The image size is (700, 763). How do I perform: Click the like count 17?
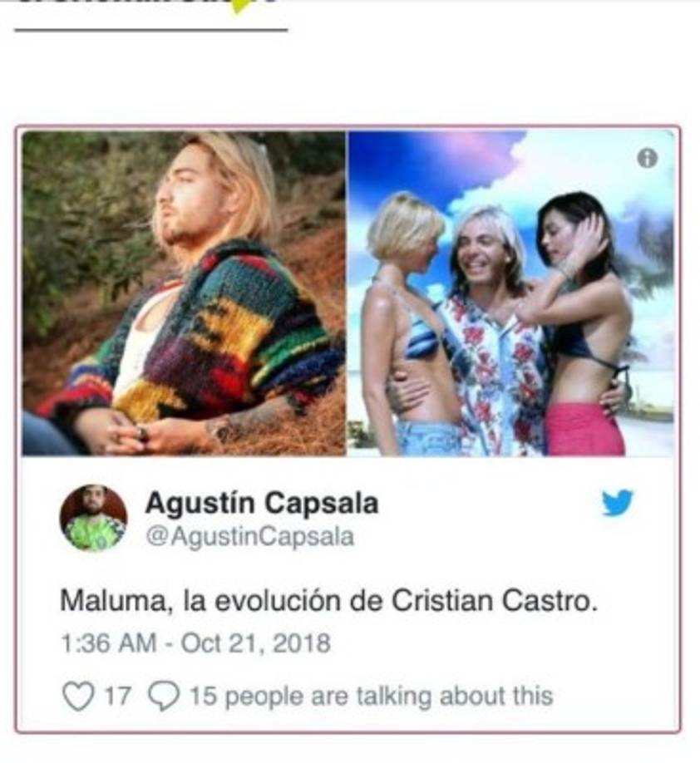(117, 696)
